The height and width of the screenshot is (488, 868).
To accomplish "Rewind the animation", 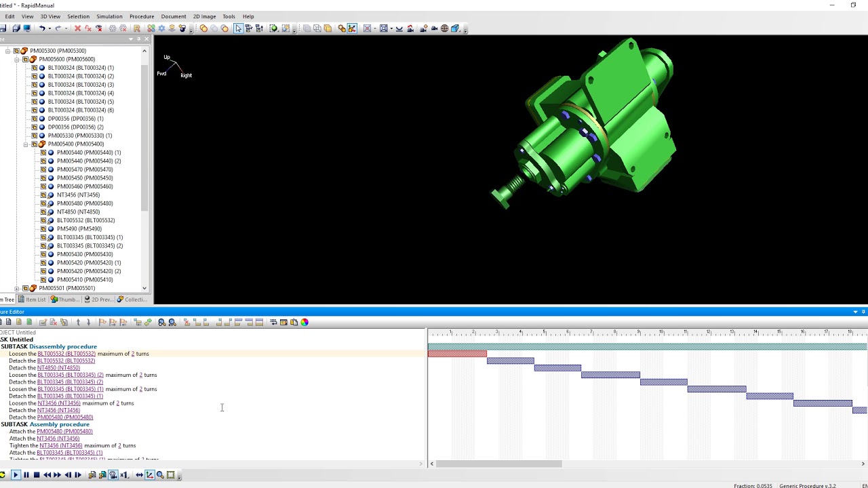I will 47,474.
